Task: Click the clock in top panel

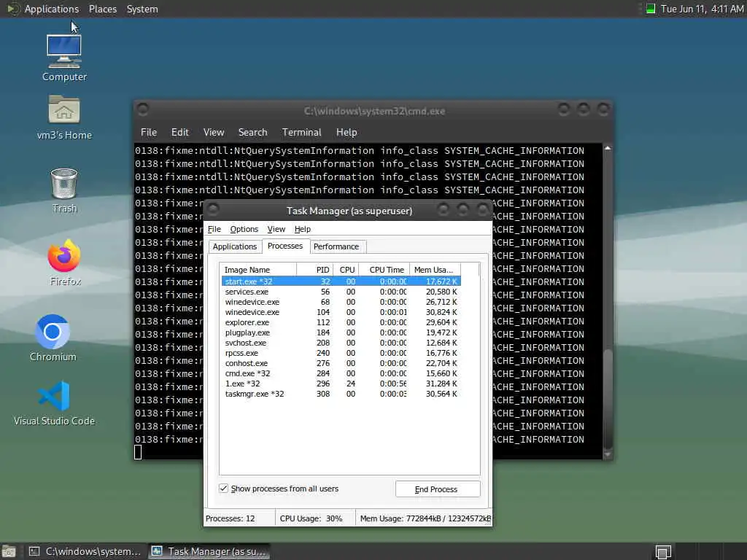Action: [702, 9]
